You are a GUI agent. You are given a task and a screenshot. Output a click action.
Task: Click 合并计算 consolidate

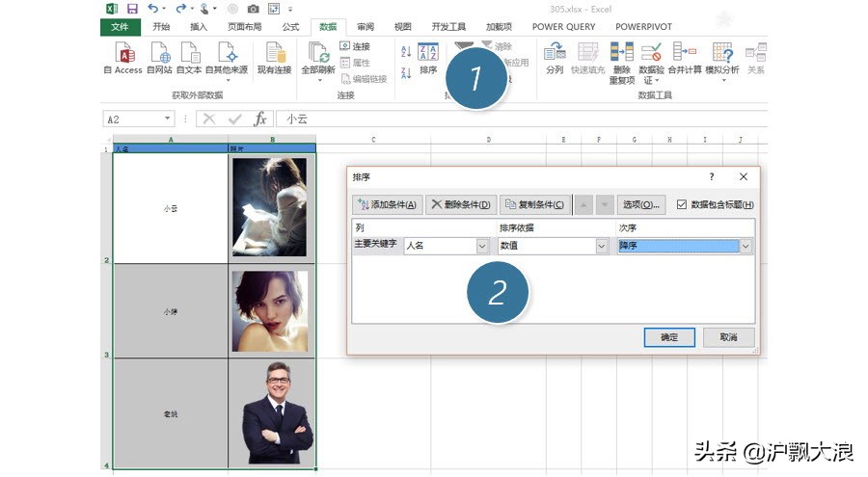coord(685,58)
